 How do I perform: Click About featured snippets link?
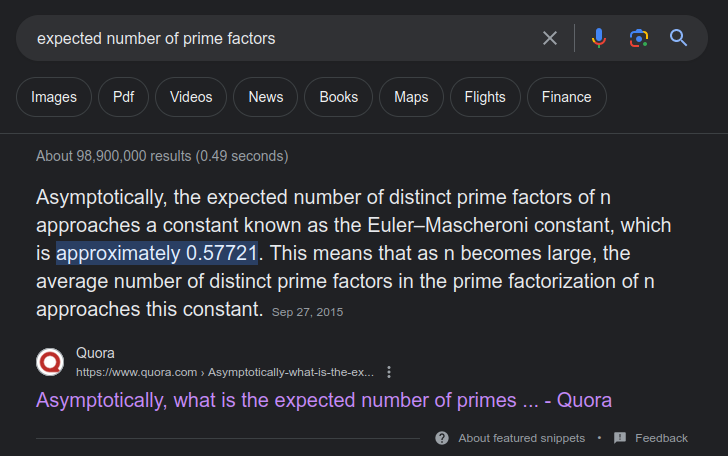pos(521,438)
